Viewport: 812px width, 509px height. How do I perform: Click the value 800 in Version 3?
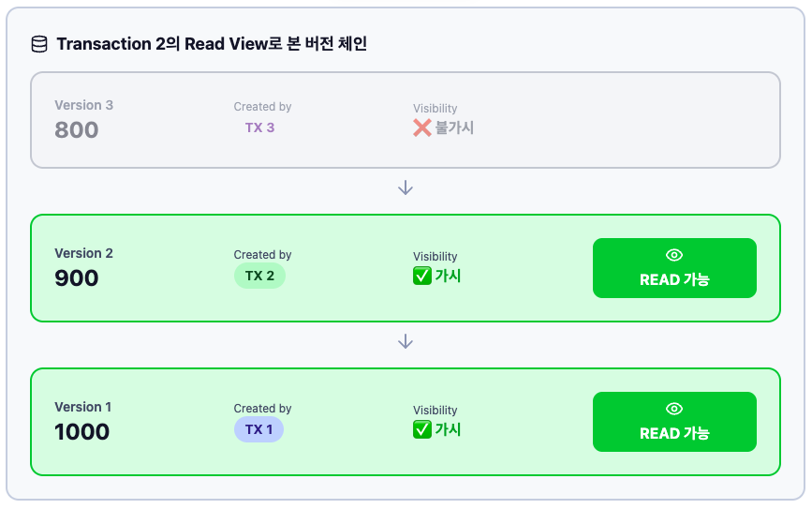(x=77, y=129)
